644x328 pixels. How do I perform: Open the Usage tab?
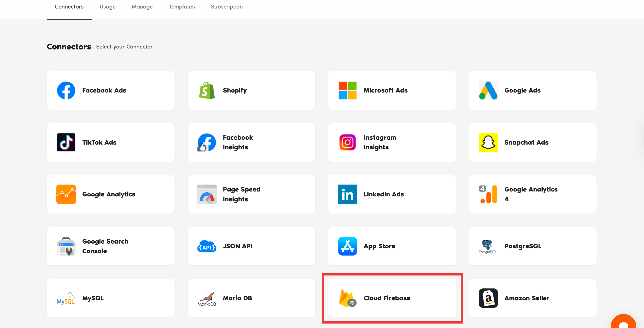point(107,7)
